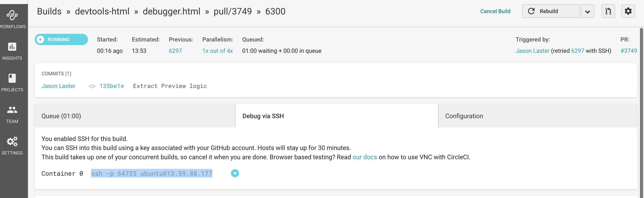The height and width of the screenshot is (198, 644).
Task: Open pull request #3749 link
Action: (628, 51)
